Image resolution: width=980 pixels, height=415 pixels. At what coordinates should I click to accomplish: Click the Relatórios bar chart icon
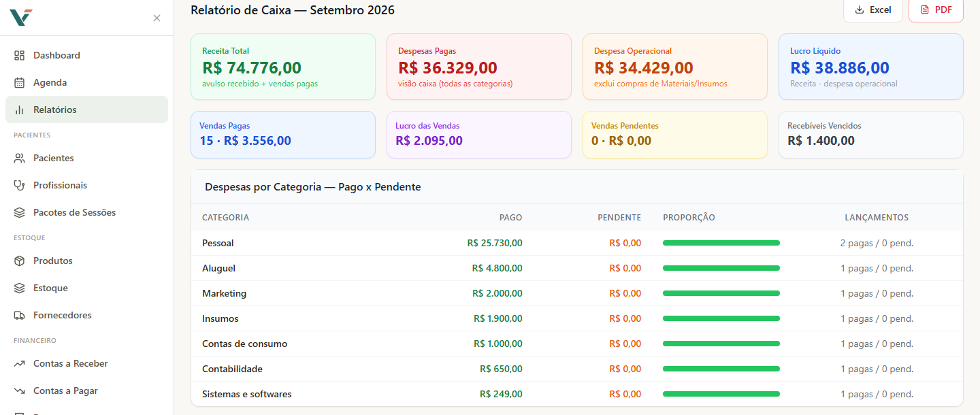20,110
